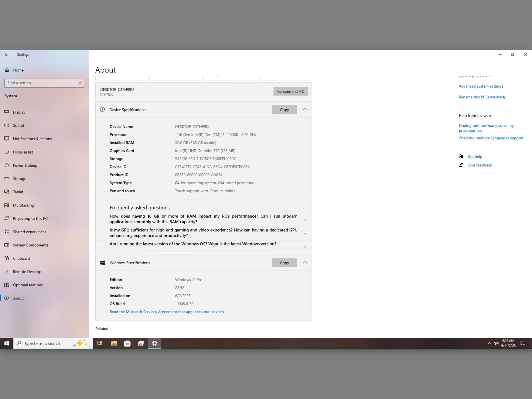532x399 pixels.
Task: Click the search highlights sparkle icon
Action: (82, 343)
